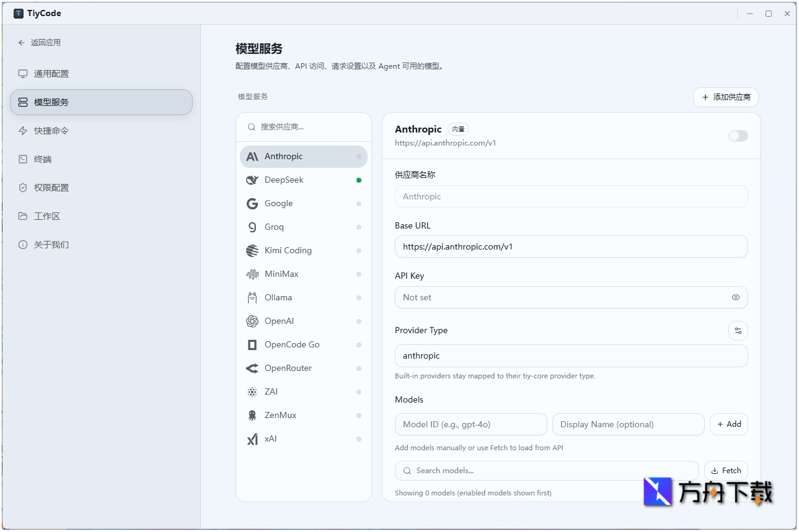Select the OpenRouter provider row
This screenshot has width=799, height=532.
point(304,368)
